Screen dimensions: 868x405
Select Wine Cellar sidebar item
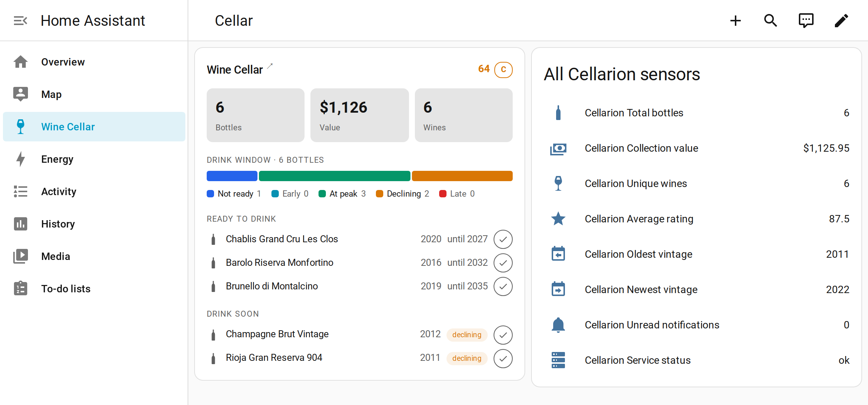[94, 127]
